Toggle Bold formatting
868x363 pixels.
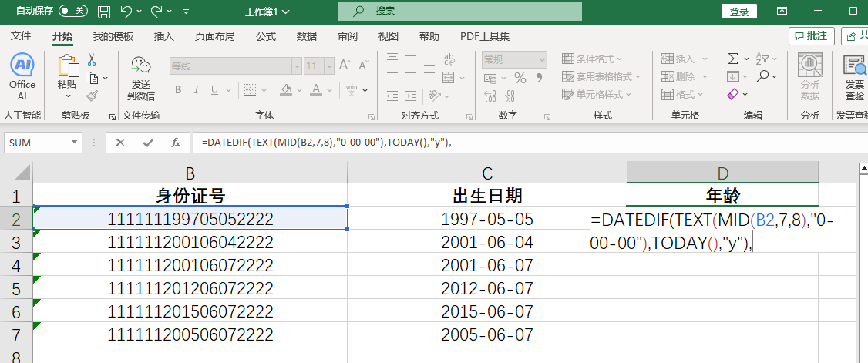pyautogui.click(x=178, y=89)
